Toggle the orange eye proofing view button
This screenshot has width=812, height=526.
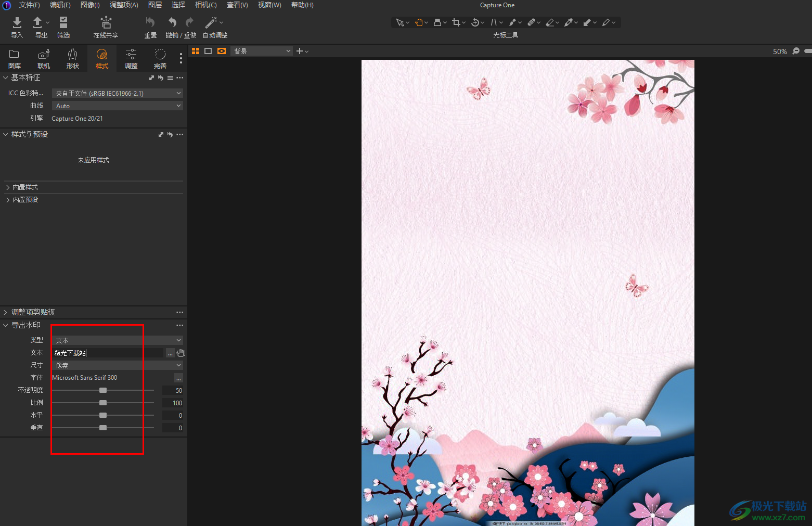click(x=222, y=51)
